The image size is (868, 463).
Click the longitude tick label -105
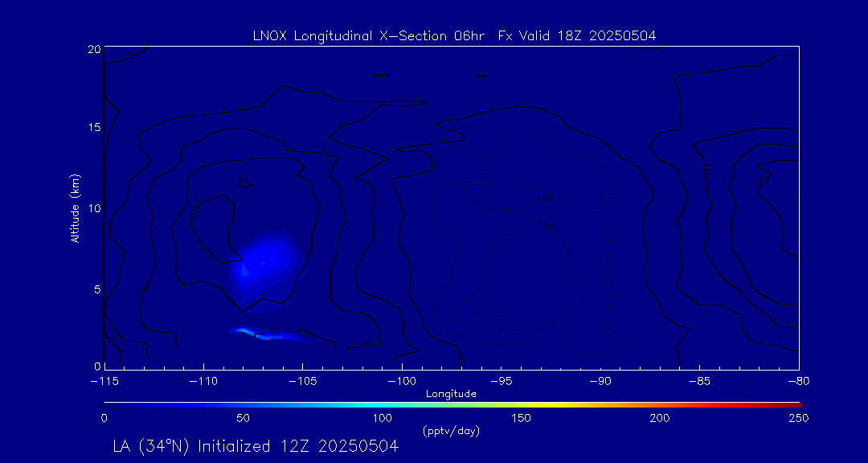click(x=303, y=381)
